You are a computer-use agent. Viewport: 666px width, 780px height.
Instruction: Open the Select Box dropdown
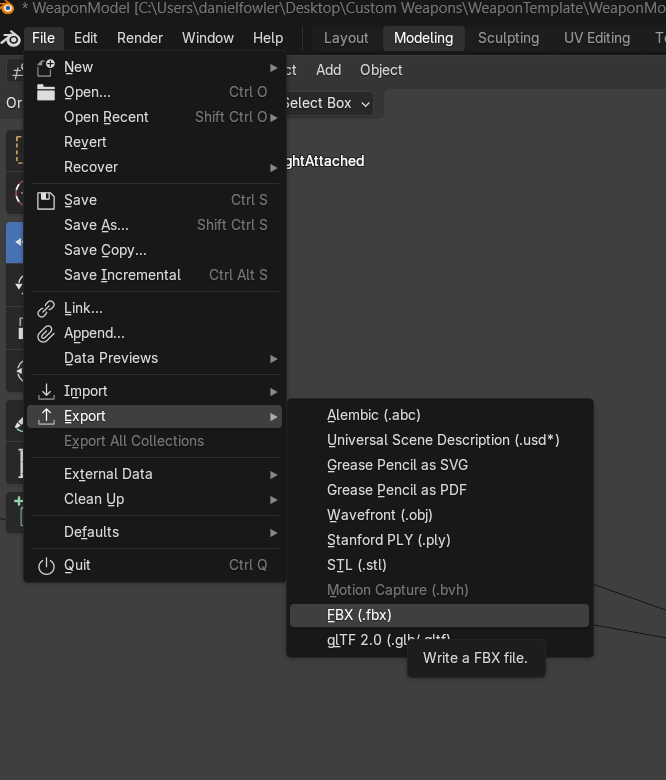click(x=328, y=103)
